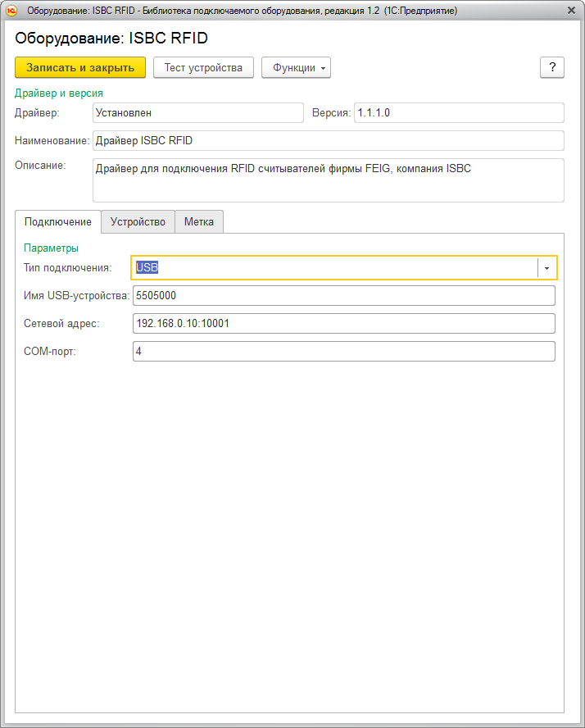Expand the 'Тип подключения' dropdown arrow
The height and width of the screenshot is (728, 585).
547,268
